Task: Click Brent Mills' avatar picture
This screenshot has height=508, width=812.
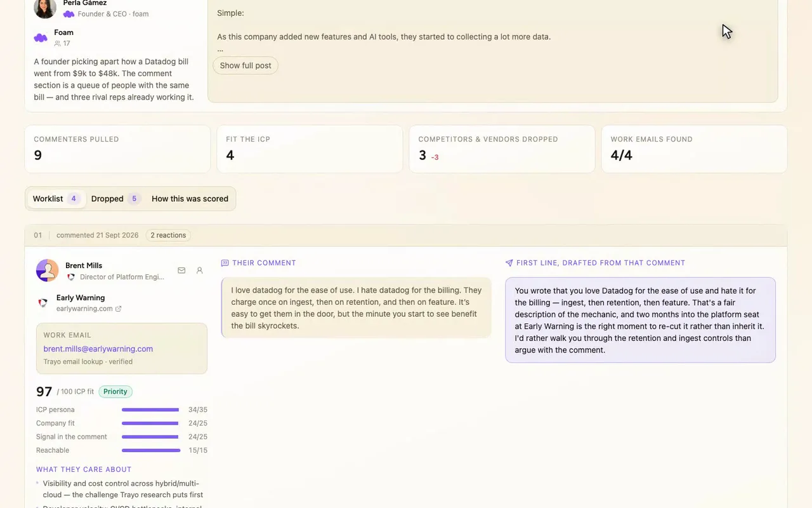Action: (x=48, y=271)
